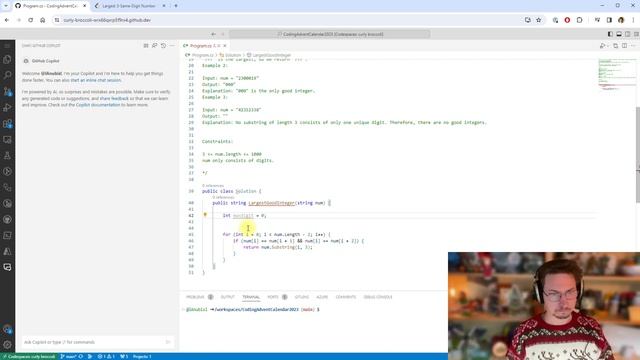The height and width of the screenshot is (360, 640).
Task: Open the browser profile avatar
Action: pyautogui.click(x=621, y=20)
